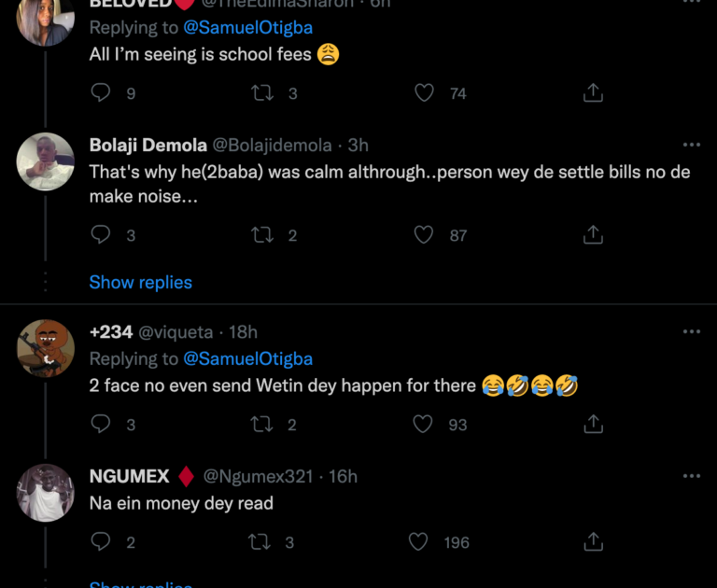Open Bolaji Demola's profile name link
This screenshot has width=717, height=588.
pyautogui.click(x=147, y=145)
